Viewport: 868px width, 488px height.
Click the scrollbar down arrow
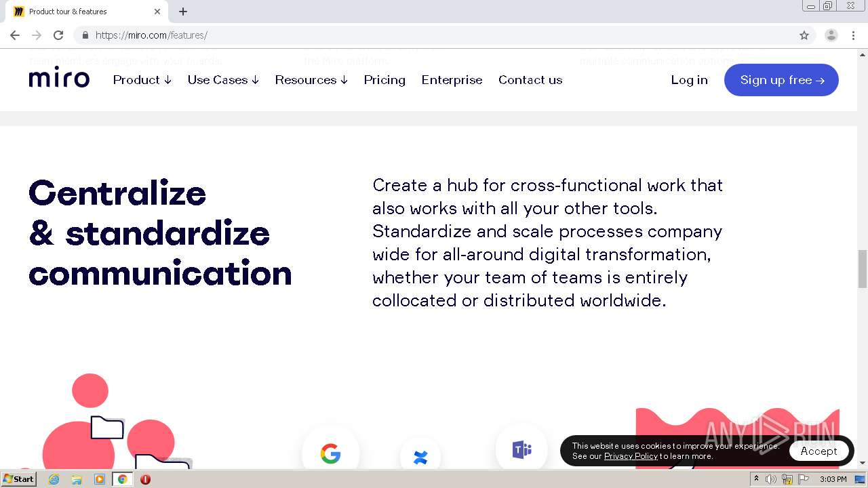coord(863,463)
